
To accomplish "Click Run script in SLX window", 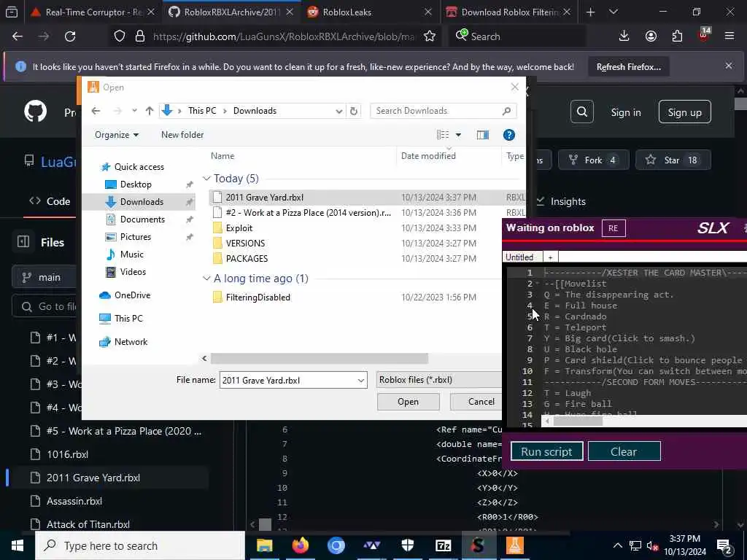I will [x=546, y=451].
